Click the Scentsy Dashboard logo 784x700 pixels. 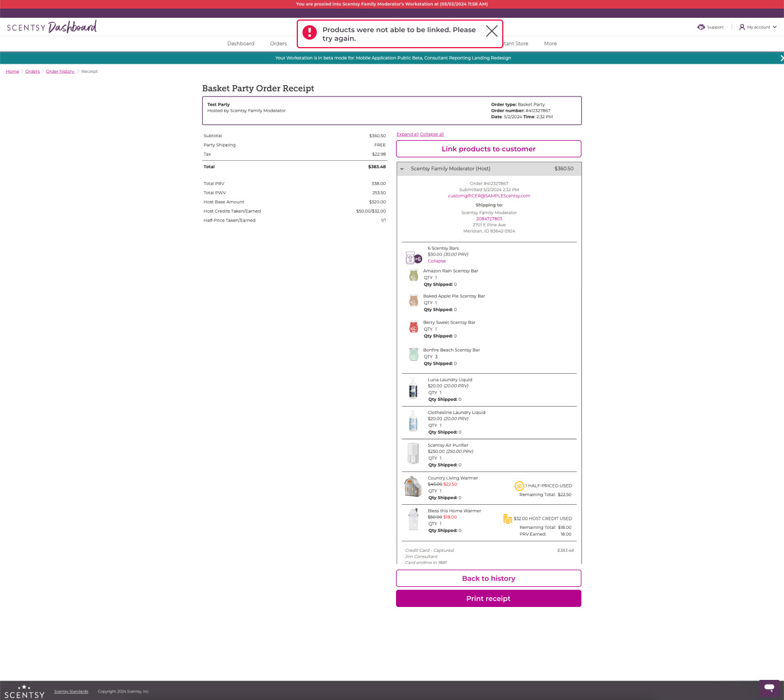52,27
